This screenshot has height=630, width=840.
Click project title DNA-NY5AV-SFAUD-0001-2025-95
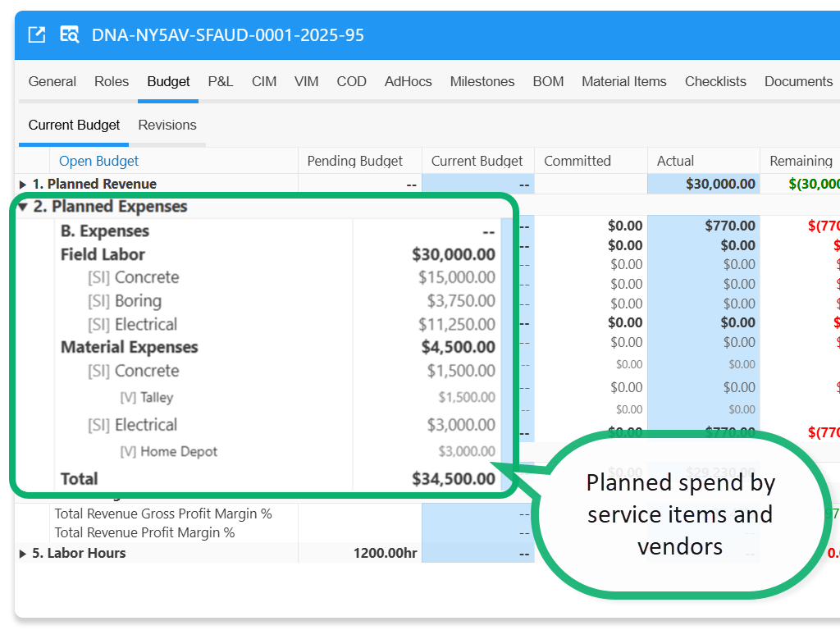coord(228,34)
